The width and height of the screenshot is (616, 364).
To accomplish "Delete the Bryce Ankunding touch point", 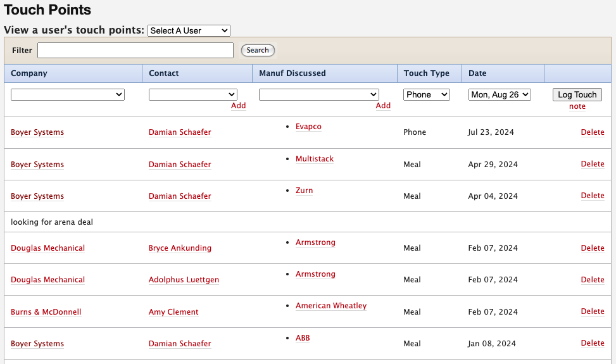I will (x=593, y=248).
